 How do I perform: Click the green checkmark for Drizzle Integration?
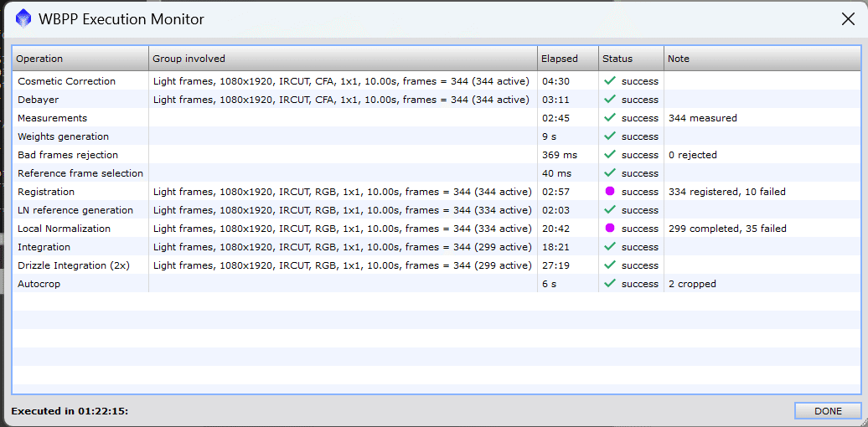[610, 265]
